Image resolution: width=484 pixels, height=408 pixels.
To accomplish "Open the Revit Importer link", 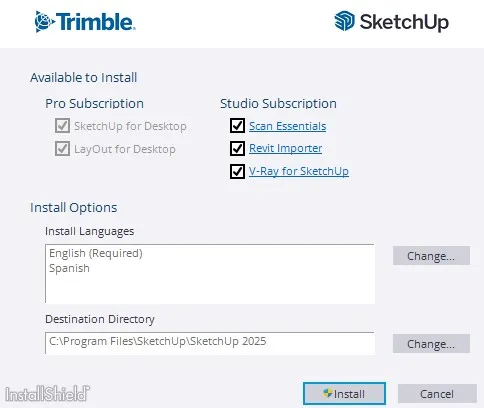I will (286, 148).
